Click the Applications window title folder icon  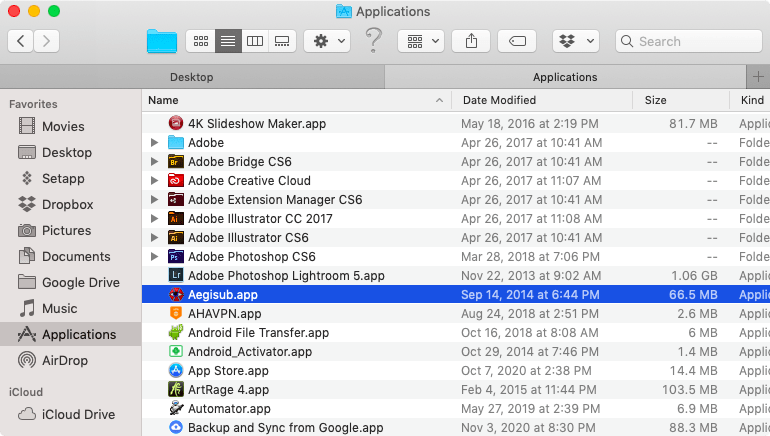tap(344, 11)
